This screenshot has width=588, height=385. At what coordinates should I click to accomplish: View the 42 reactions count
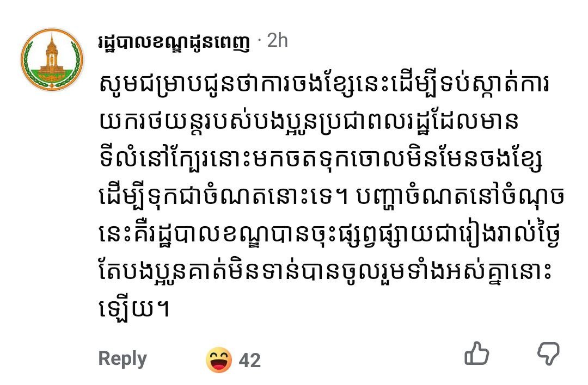point(250,361)
